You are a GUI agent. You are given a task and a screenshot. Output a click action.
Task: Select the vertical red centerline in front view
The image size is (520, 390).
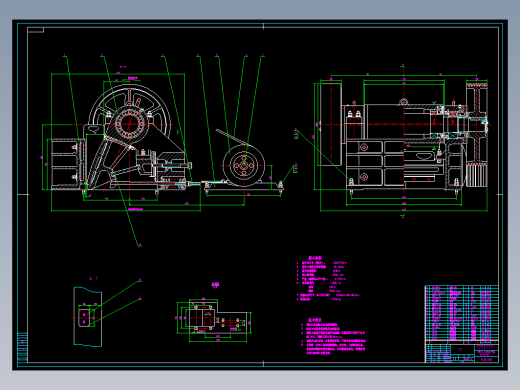pos(403,140)
